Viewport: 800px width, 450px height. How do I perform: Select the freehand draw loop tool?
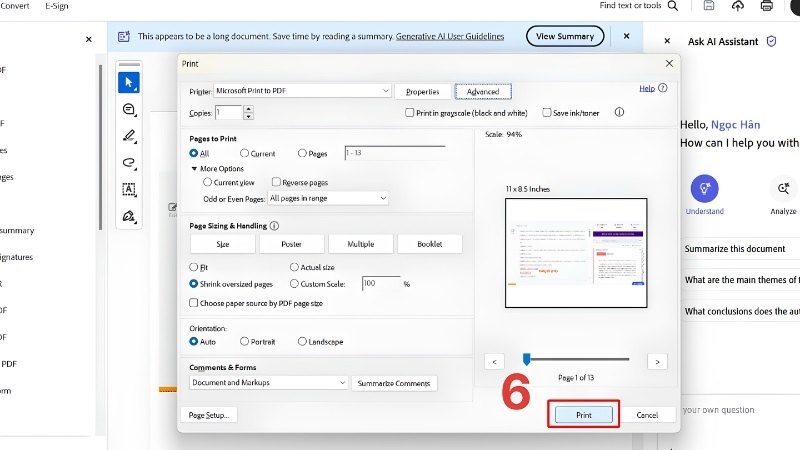coord(129,163)
